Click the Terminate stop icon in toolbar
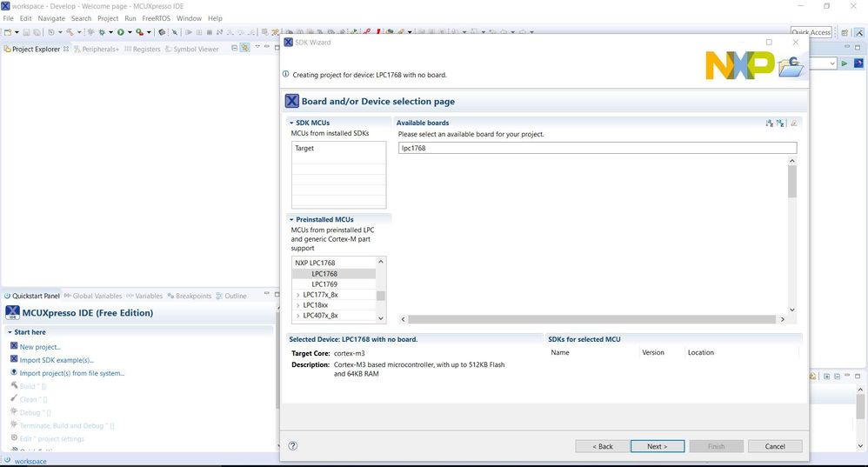The width and height of the screenshot is (868, 467). tap(210, 32)
